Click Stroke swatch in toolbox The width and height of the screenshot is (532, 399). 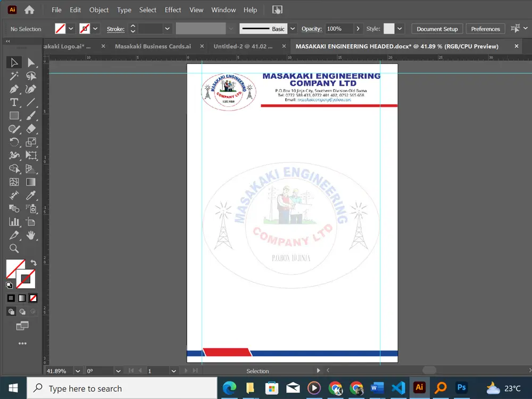tap(27, 280)
